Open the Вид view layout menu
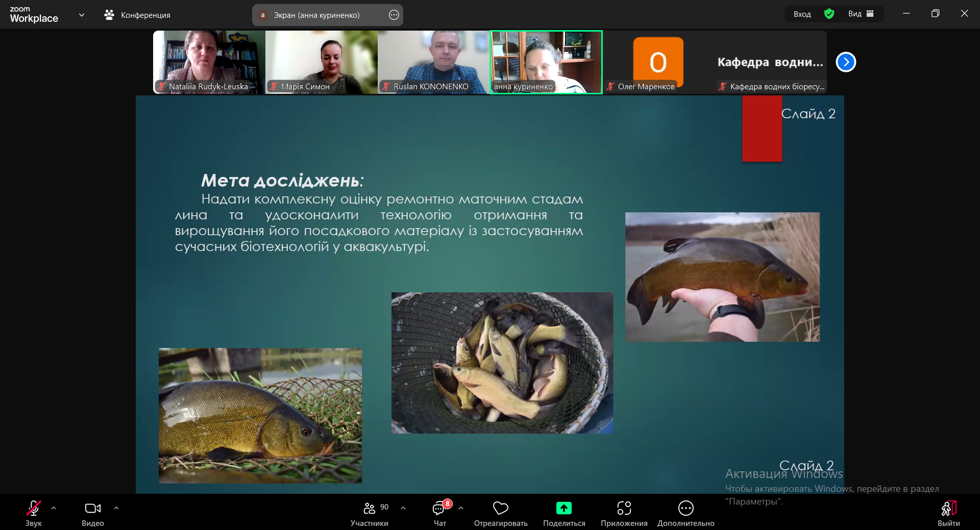980x530 pixels. coord(861,14)
